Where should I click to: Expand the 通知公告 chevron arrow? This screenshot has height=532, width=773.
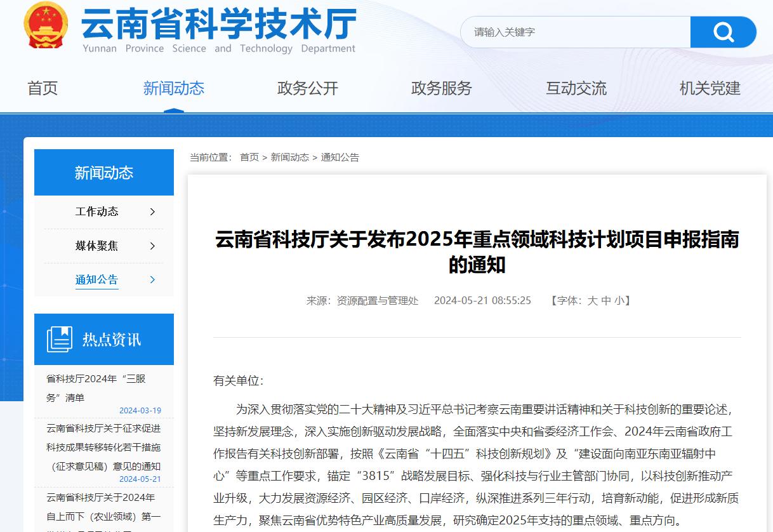(x=152, y=279)
